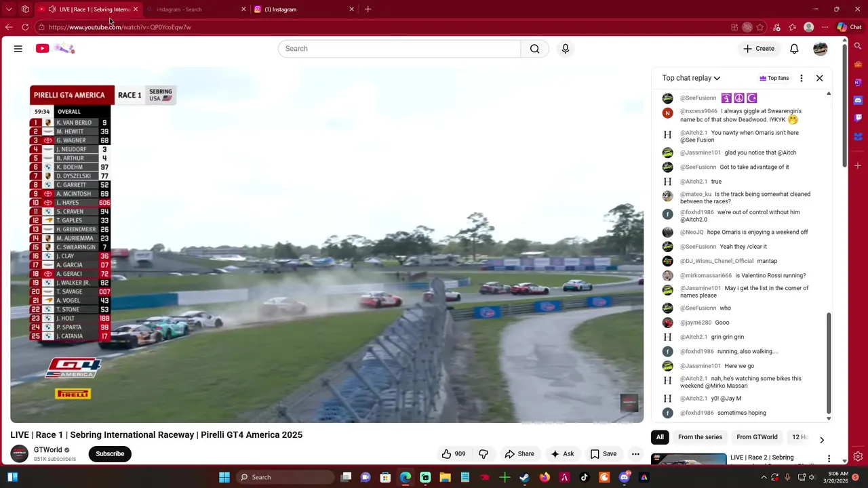868x488 pixels.
Task: Click the video player area
Action: pyautogui.click(x=327, y=245)
